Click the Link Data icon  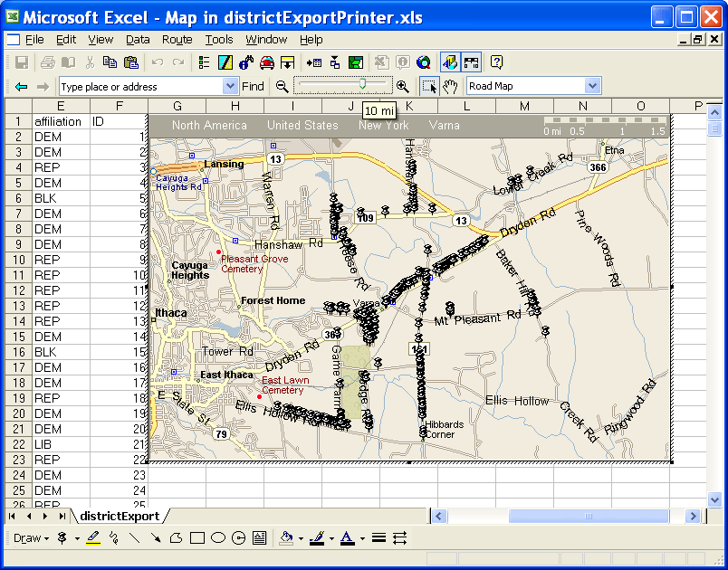pos(335,62)
